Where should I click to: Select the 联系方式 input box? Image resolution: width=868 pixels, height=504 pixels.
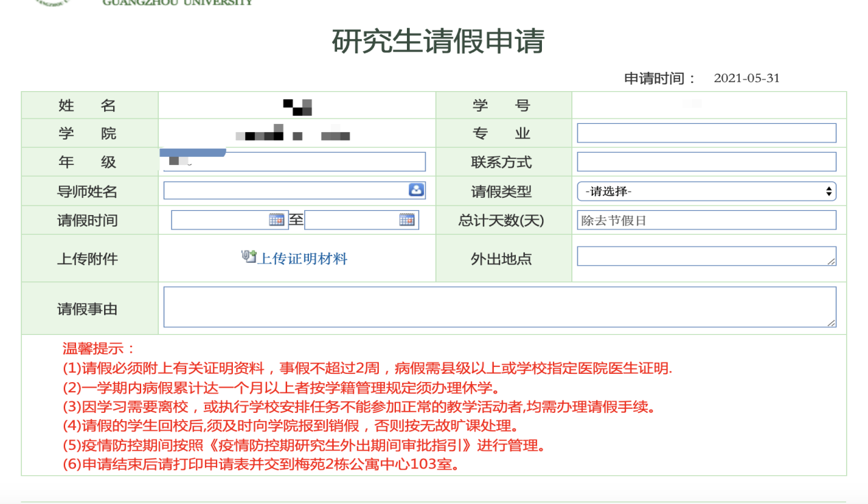pyautogui.click(x=706, y=162)
